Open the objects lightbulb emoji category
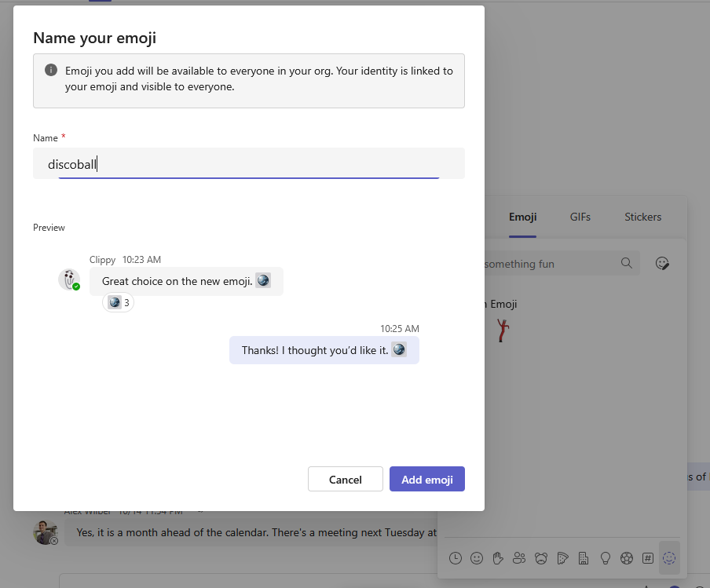Screen dimensions: 710x588 [x=605, y=558]
